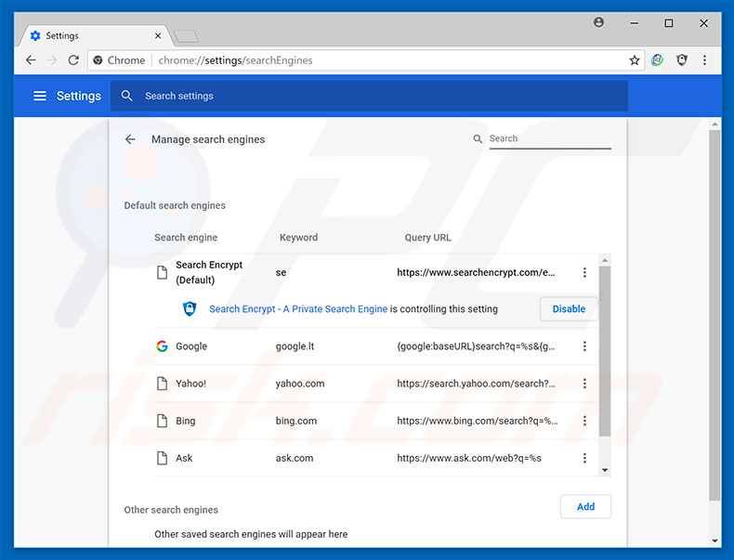734x560 pixels.
Task: Open more actions for Bing engine
Action: tap(584, 421)
